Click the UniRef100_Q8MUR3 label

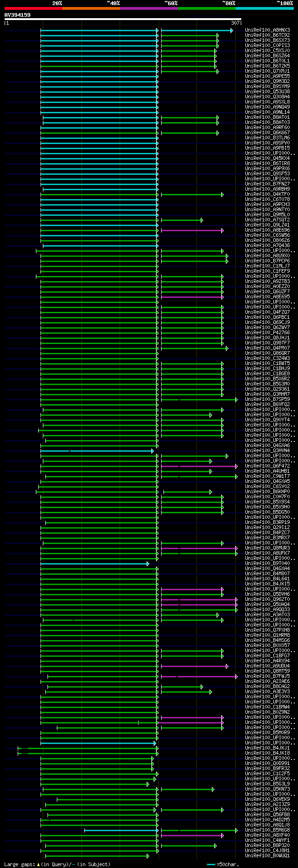point(267,548)
